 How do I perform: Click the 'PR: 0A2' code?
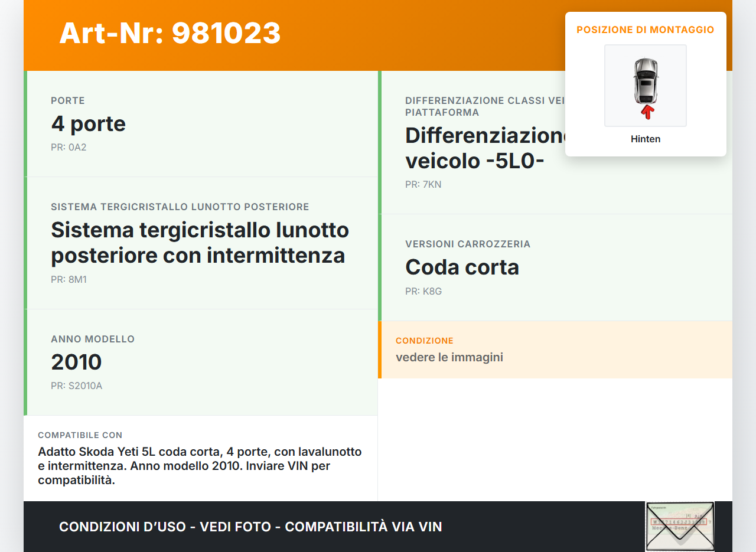point(69,147)
